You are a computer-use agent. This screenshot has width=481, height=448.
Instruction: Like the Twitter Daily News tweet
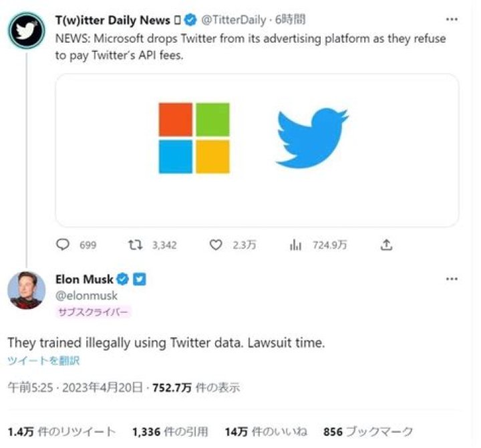coord(216,245)
